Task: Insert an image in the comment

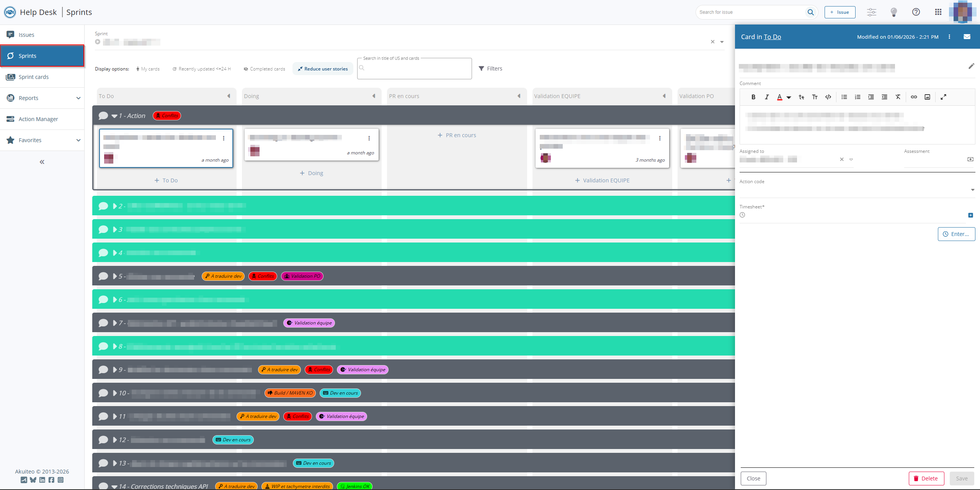Action: [x=927, y=97]
